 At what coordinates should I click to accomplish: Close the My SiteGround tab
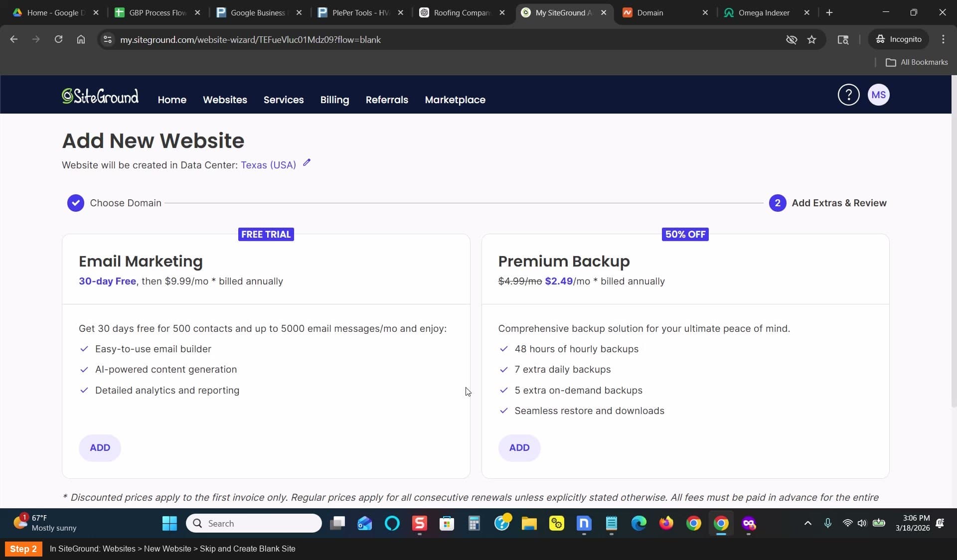pos(604,12)
